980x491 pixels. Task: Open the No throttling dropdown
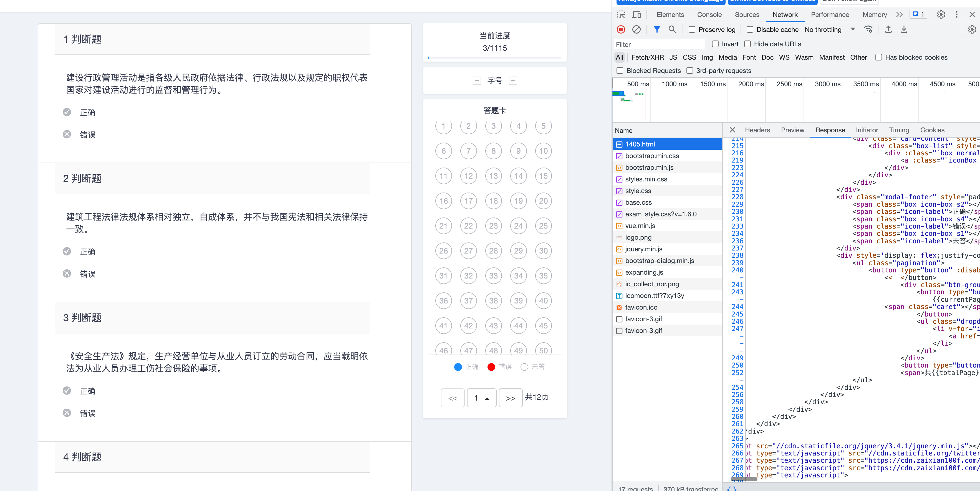tap(830, 29)
